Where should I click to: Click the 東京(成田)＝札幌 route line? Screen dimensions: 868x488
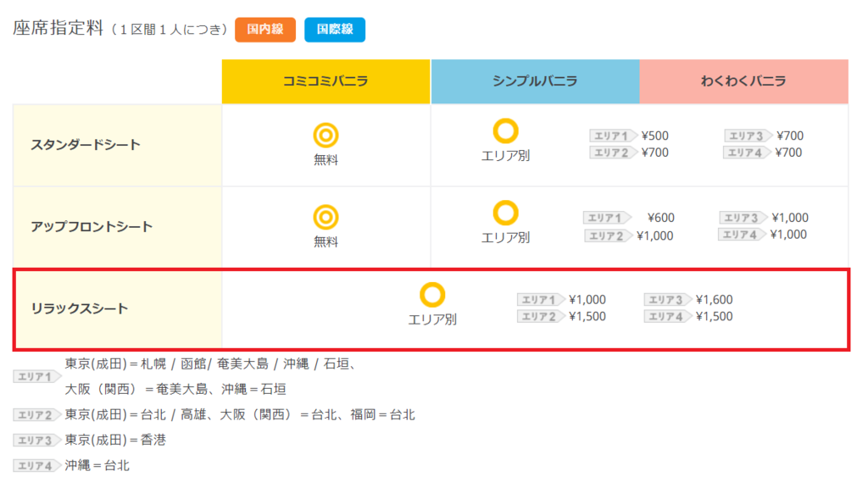210,364
